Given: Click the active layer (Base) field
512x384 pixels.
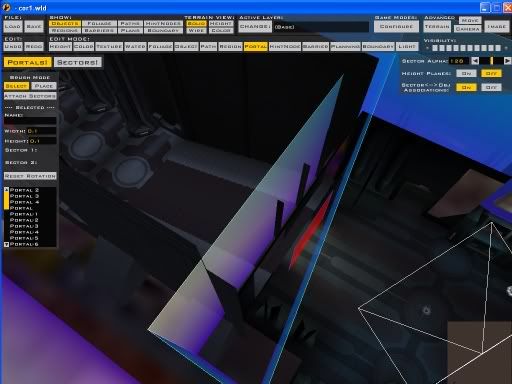Looking at the screenshot, I should 321,27.
